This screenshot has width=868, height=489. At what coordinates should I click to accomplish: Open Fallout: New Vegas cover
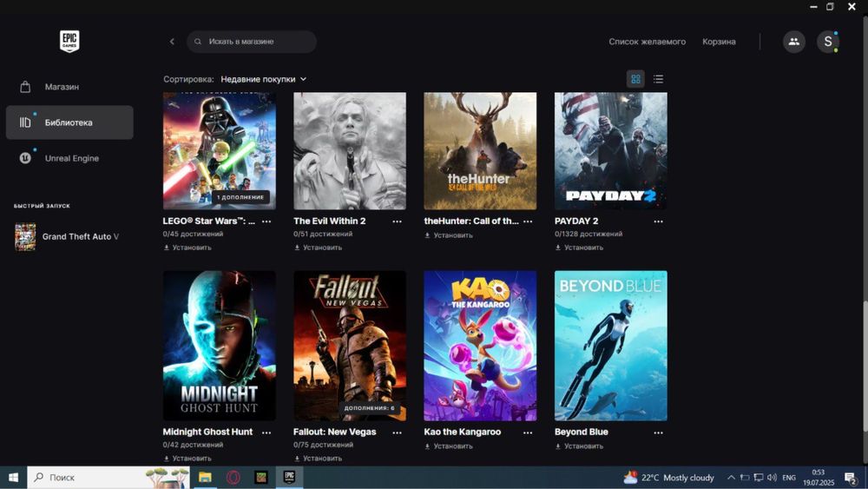350,346
